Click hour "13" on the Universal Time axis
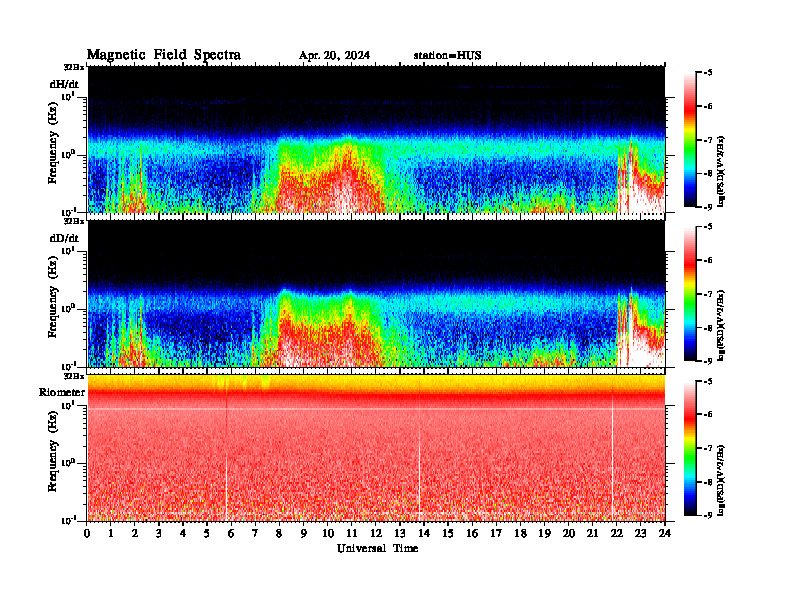This screenshot has height=612, width=792. coord(400,533)
